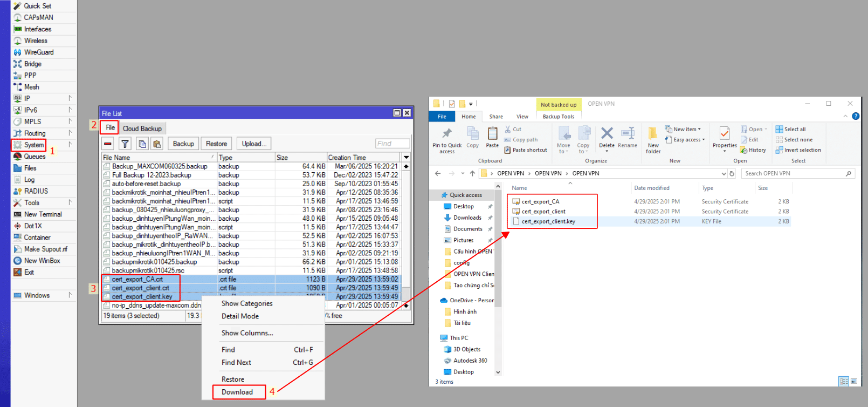The height and width of the screenshot is (407, 868).
Task: Expand the Windows submenu
Action: (70, 295)
